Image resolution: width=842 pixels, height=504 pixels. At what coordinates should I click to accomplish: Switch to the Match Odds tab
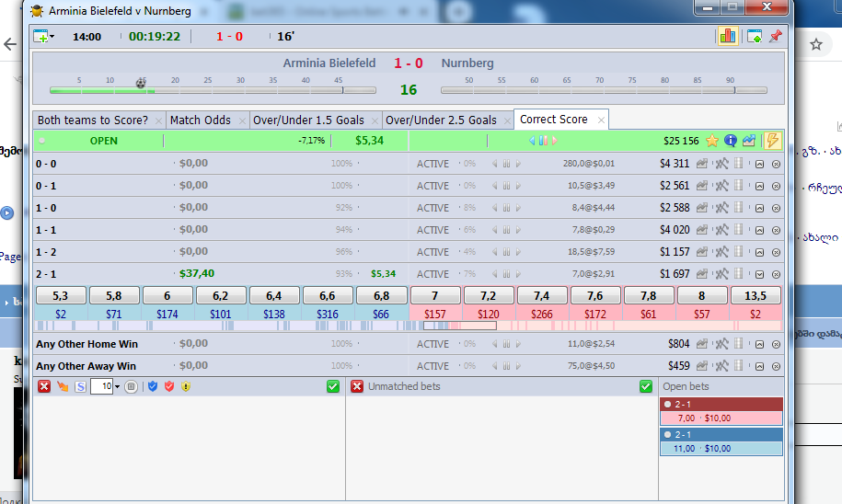click(x=201, y=120)
